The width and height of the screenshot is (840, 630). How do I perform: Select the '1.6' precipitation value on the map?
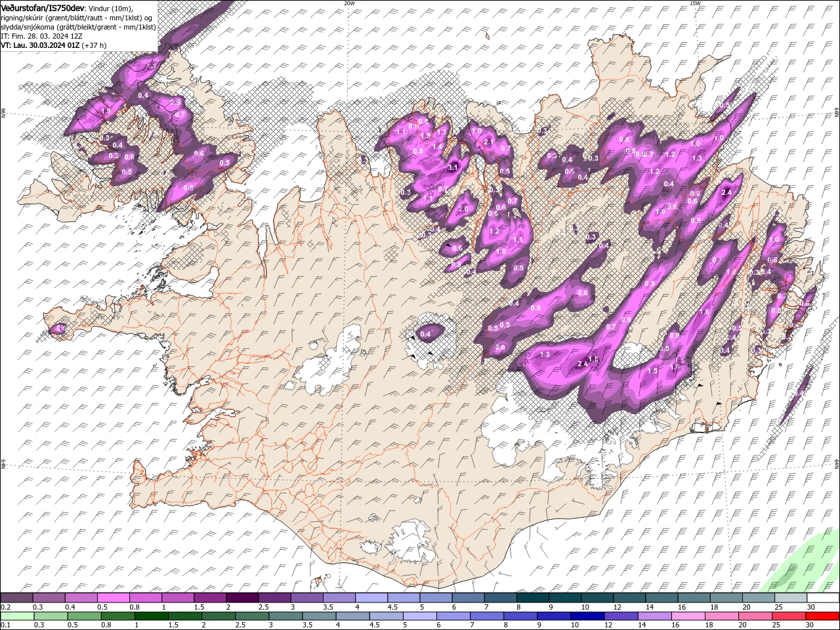point(705,312)
